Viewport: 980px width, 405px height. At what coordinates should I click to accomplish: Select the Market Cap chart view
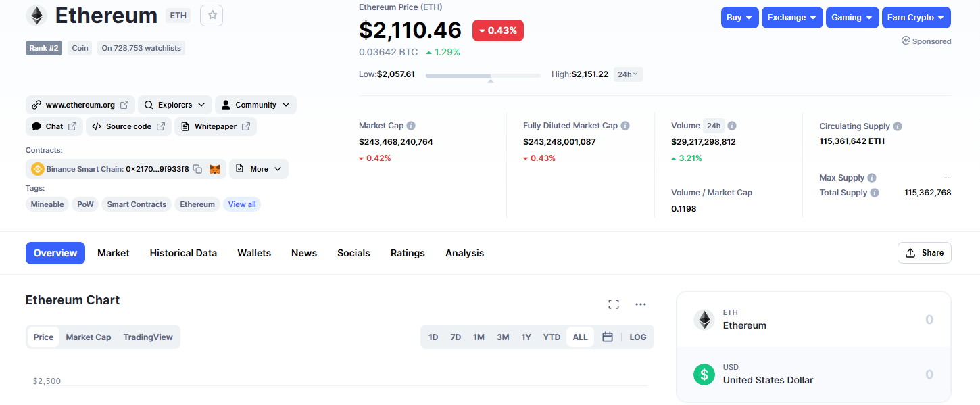click(x=89, y=337)
